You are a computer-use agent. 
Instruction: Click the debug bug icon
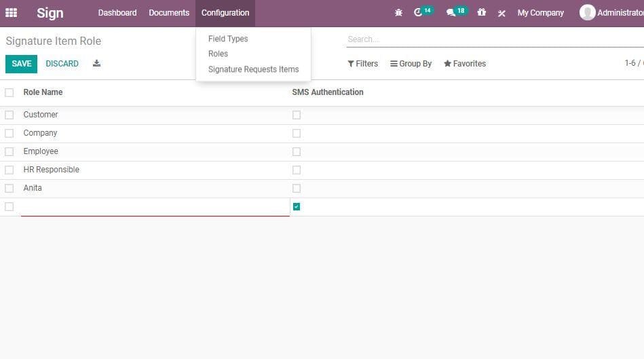pos(398,13)
